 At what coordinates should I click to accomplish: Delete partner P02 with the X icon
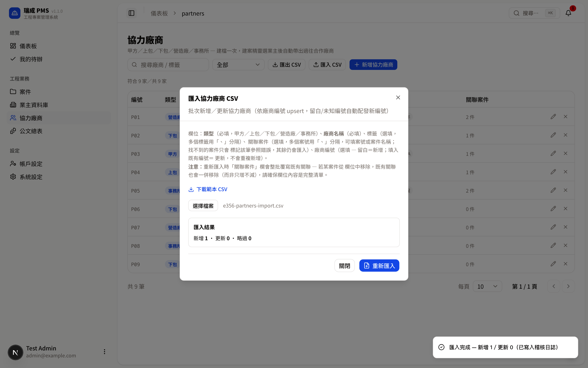pyautogui.click(x=565, y=135)
